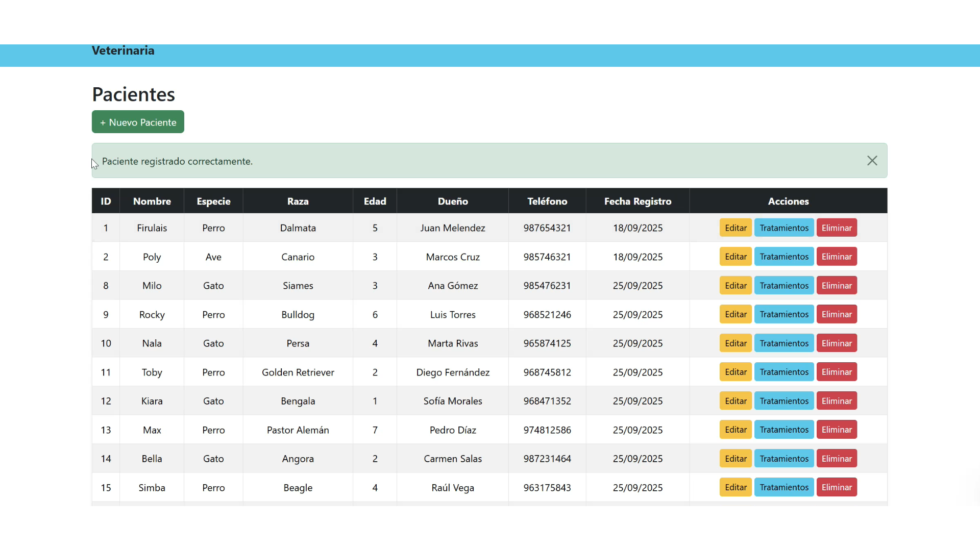980x551 pixels.
Task: Select the Golden Retriever breed cell
Action: 298,372
